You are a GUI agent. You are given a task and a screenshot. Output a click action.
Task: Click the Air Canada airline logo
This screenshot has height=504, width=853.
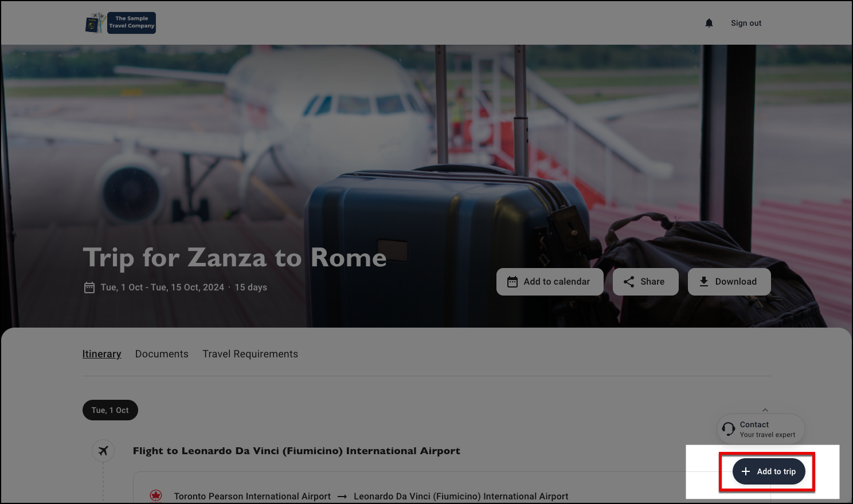[156, 496]
